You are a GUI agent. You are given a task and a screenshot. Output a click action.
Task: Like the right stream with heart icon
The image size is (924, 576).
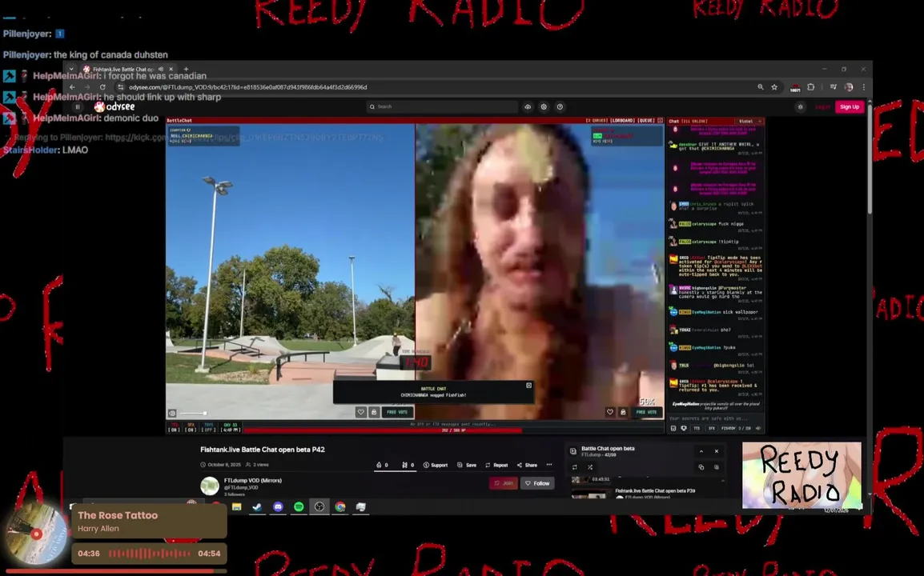coord(610,412)
